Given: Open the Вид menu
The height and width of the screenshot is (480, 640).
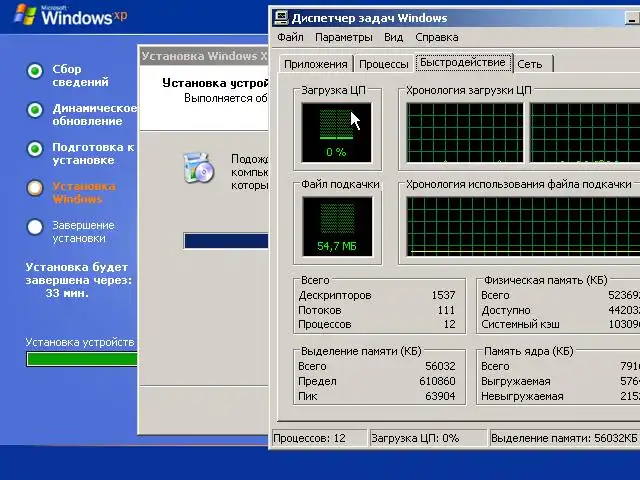Looking at the screenshot, I should (393, 38).
